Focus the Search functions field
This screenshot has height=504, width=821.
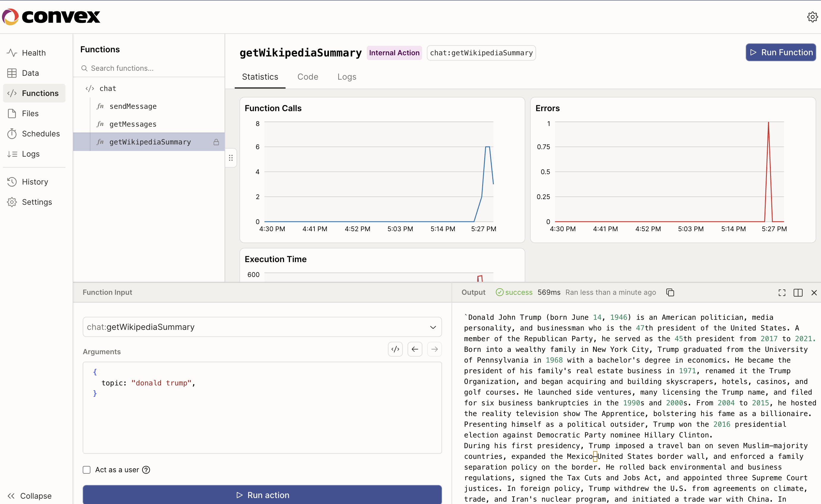click(x=149, y=68)
